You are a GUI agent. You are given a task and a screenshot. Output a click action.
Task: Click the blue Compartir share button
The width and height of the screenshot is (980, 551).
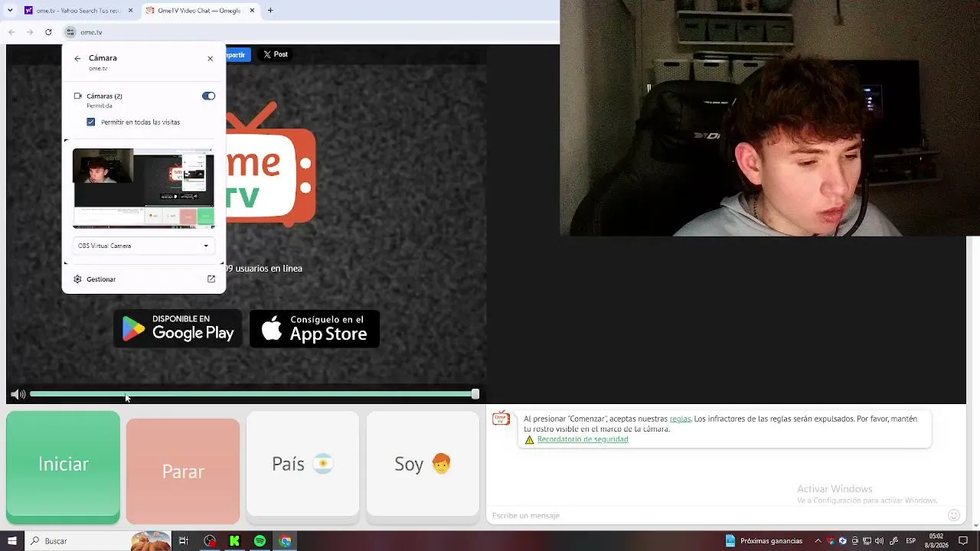click(x=237, y=54)
